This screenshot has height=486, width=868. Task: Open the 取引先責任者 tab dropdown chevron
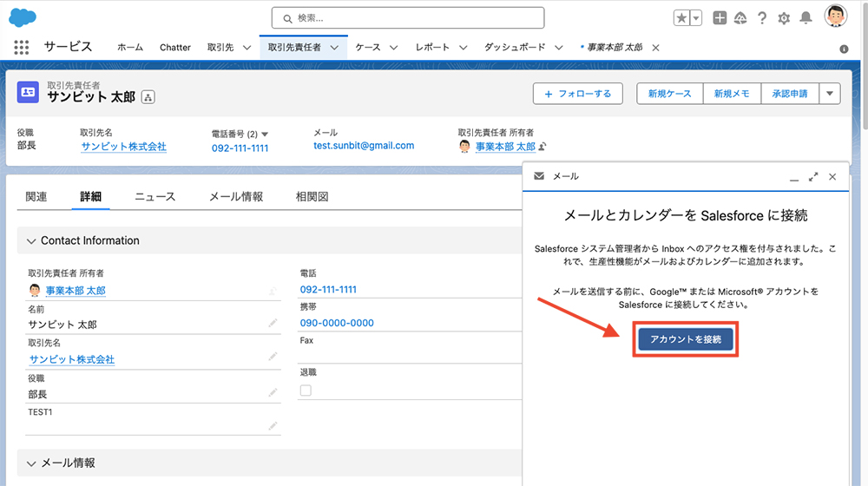click(x=334, y=48)
